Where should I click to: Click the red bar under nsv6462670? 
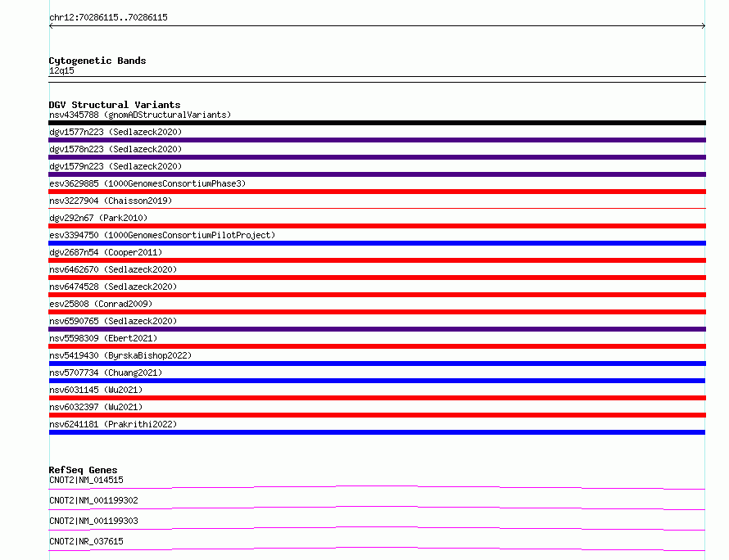click(x=377, y=278)
